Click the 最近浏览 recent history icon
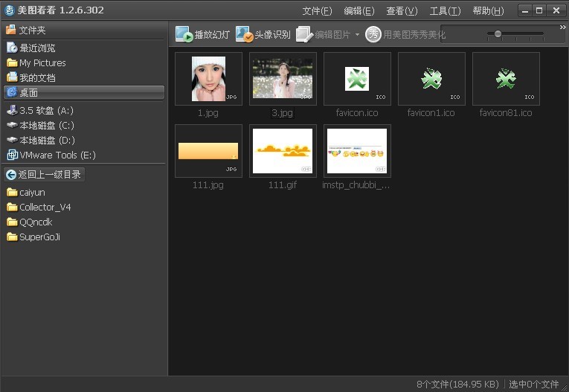The image size is (569, 392). pyautogui.click(x=11, y=48)
